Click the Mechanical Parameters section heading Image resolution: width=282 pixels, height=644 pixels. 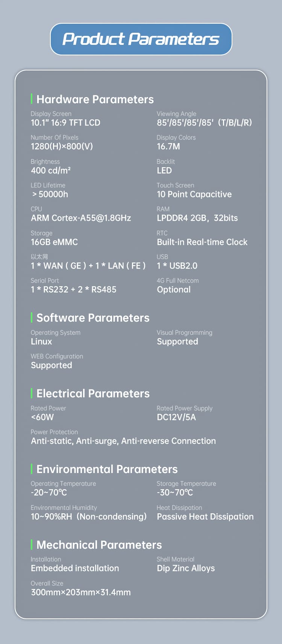pyautogui.click(x=99, y=545)
